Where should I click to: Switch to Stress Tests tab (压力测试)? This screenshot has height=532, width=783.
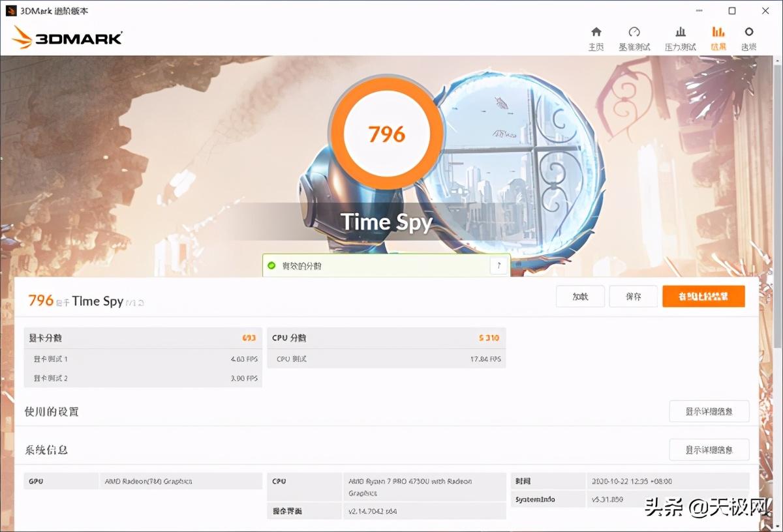pyautogui.click(x=681, y=39)
